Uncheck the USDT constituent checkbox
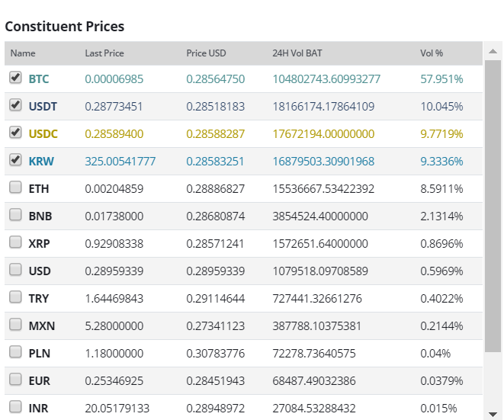Screen dimensions: 504x420 coord(15,104)
